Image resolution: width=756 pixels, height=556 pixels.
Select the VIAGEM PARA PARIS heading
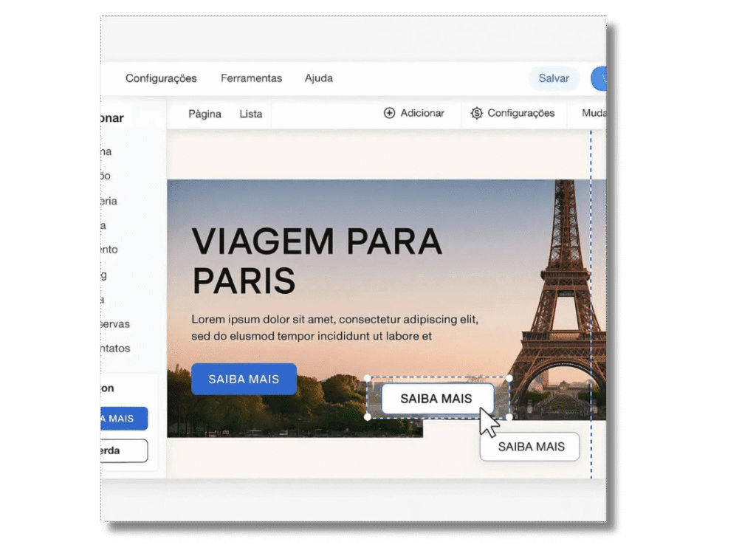[x=316, y=261]
